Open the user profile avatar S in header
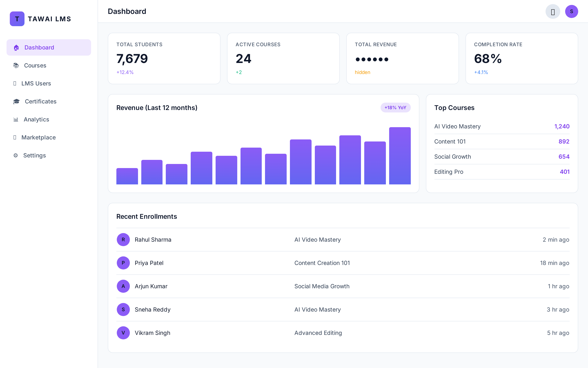 pos(571,11)
